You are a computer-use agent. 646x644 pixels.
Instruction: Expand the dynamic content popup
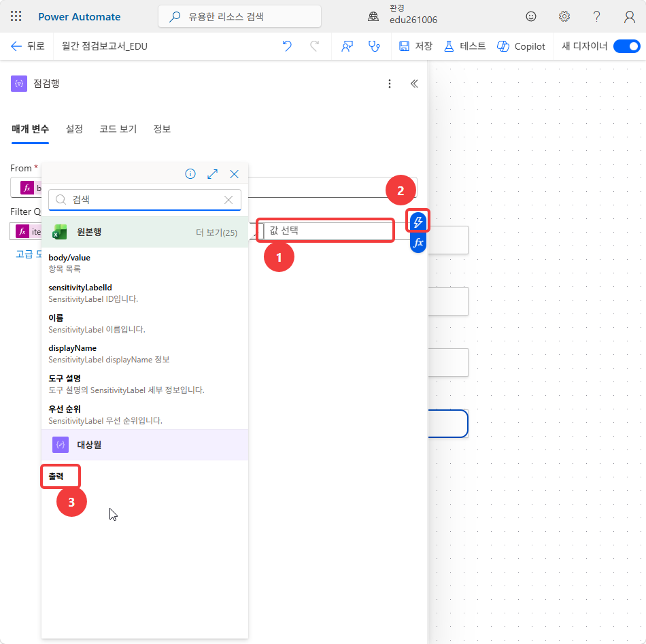212,174
